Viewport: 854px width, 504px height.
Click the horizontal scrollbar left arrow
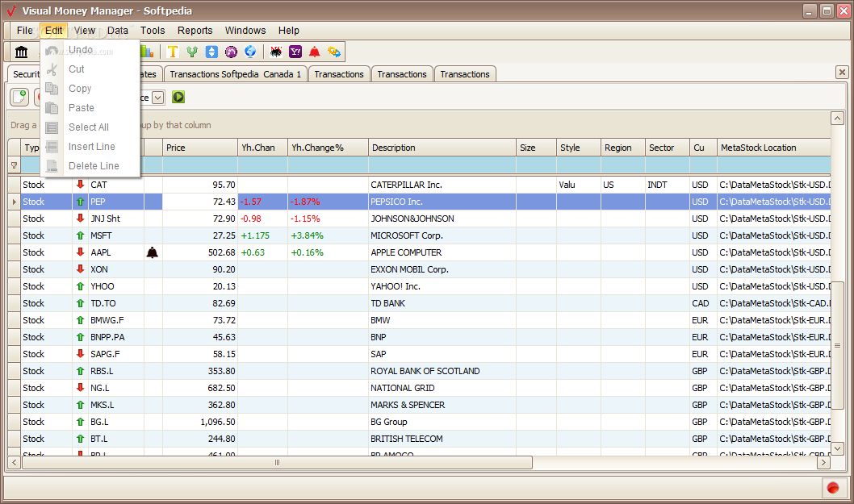point(15,462)
